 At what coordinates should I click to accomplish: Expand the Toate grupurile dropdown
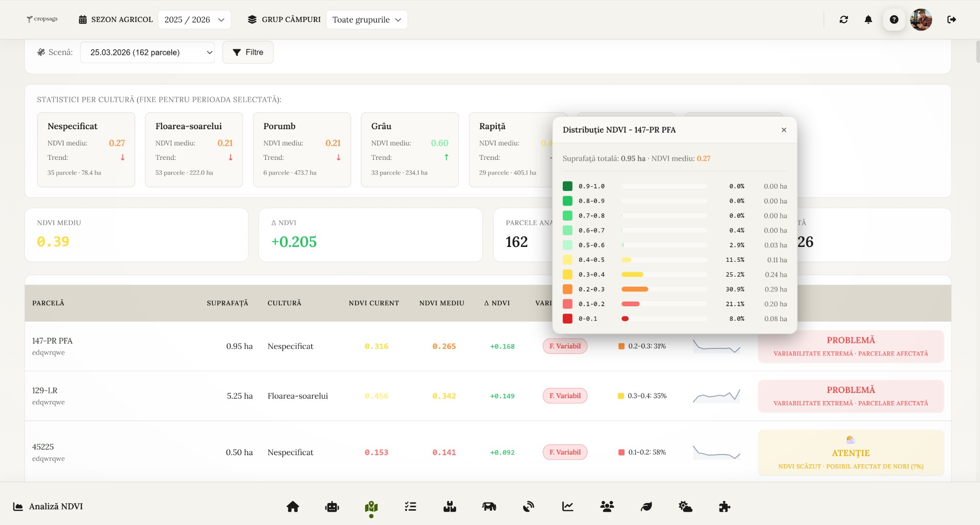pyautogui.click(x=367, y=20)
